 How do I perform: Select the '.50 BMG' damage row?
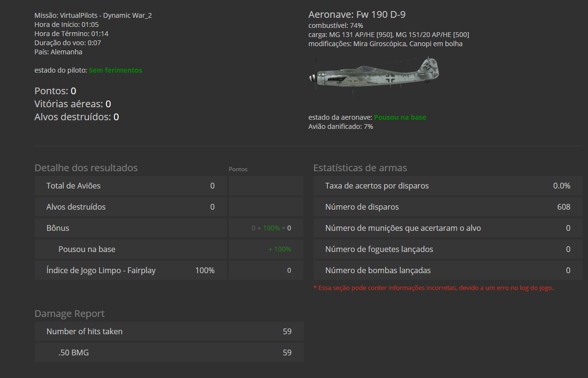coord(169,353)
